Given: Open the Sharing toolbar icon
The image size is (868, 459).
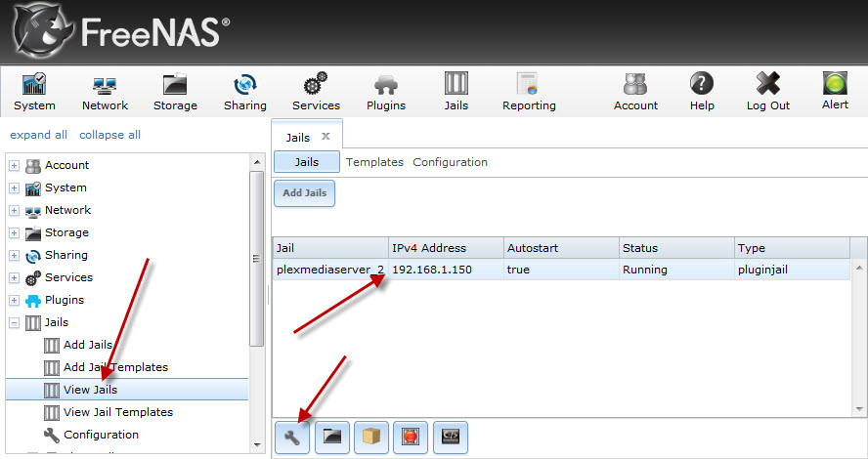Looking at the screenshot, I should click(244, 92).
